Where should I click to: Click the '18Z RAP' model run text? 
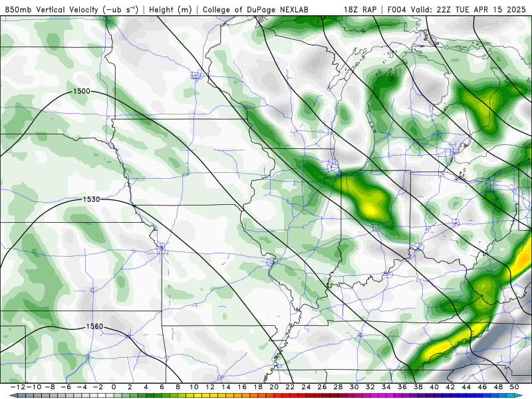coord(360,9)
